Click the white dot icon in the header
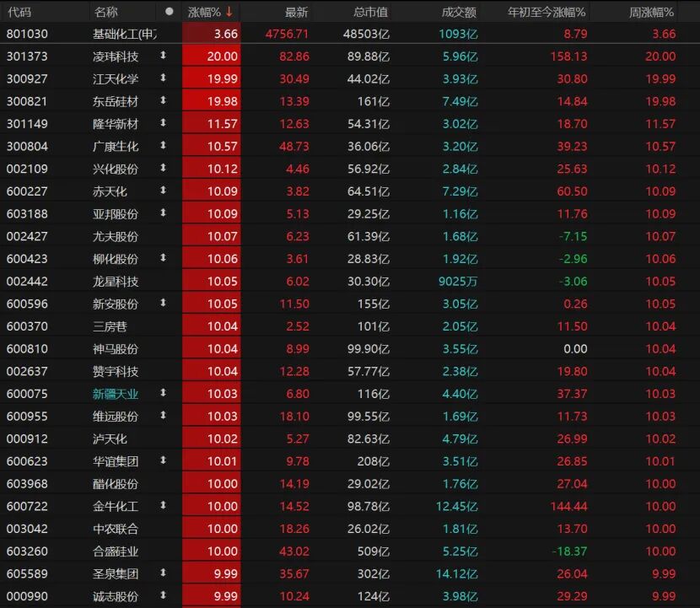 (x=169, y=12)
